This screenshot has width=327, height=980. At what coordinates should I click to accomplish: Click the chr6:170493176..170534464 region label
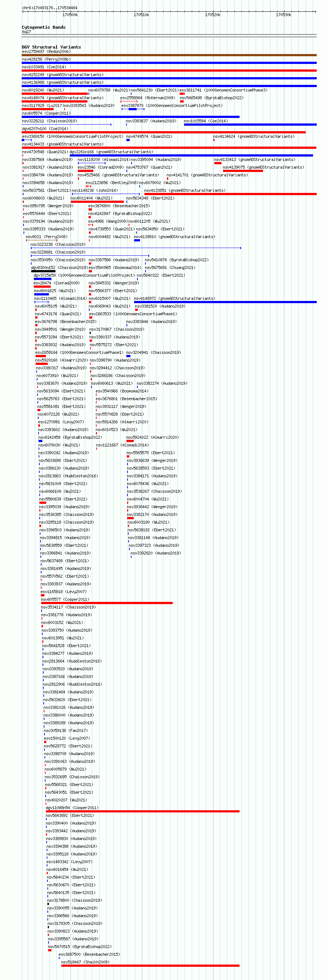click(x=50, y=8)
